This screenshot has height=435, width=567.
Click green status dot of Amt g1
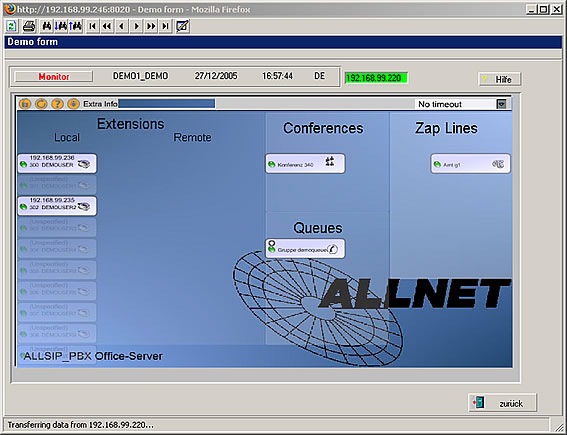pyautogui.click(x=437, y=165)
